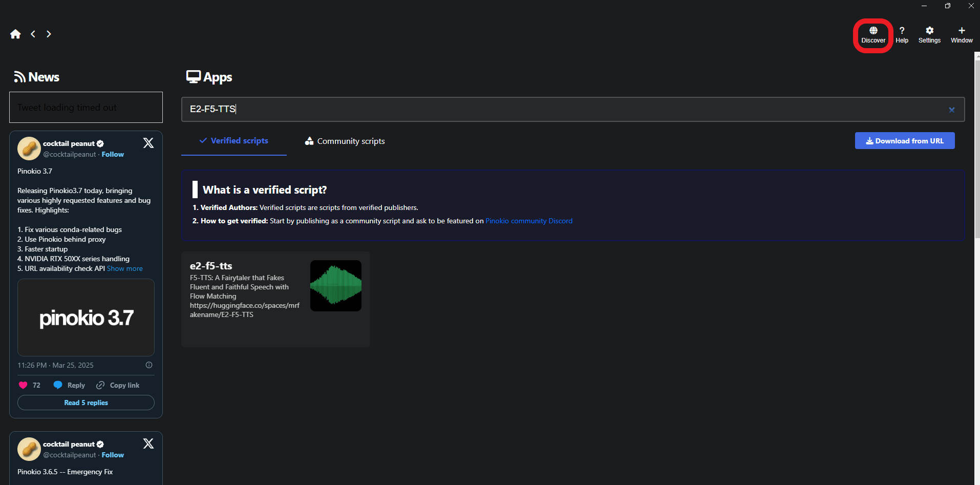Open the Pinokio community Discord link
980x485 pixels.
point(529,221)
